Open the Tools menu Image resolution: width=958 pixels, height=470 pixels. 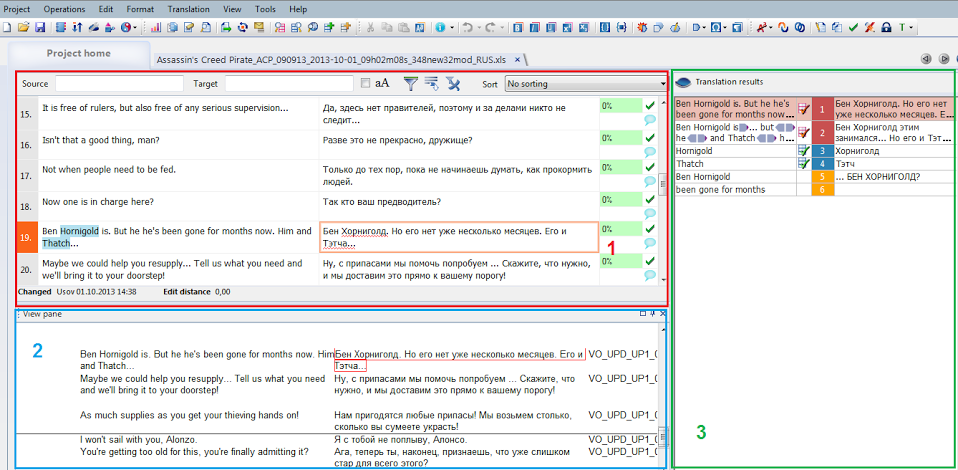(x=265, y=9)
